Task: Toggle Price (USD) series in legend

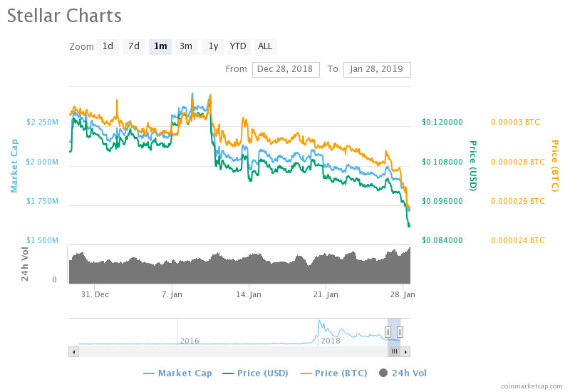Action: pos(256,373)
